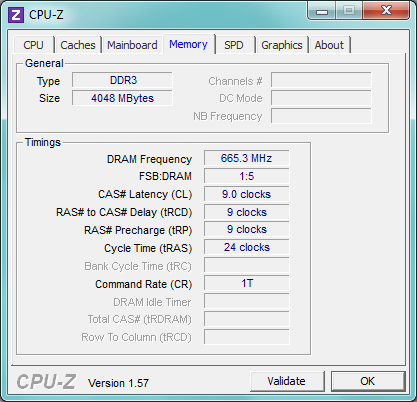The width and height of the screenshot is (417, 402).
Task: Click the "DRAM Frequency" label
Action: (x=149, y=159)
